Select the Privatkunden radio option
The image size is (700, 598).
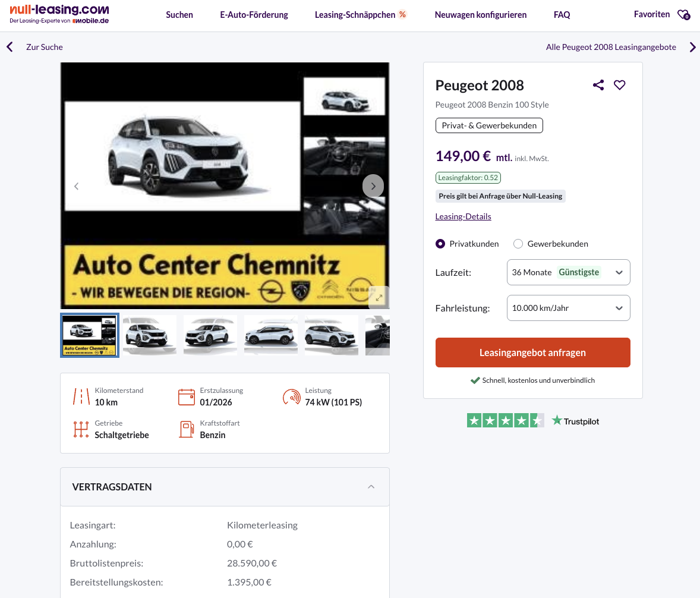coord(440,244)
